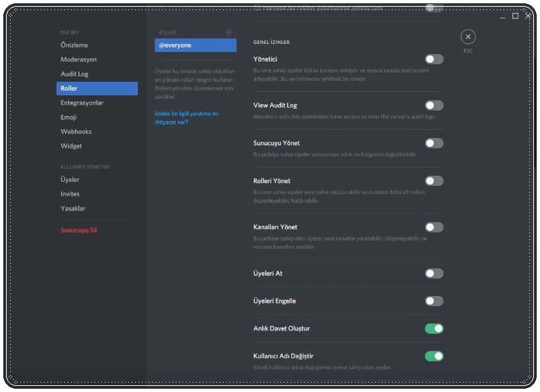Open the Emoji settings
540x392 pixels.
pyautogui.click(x=69, y=117)
